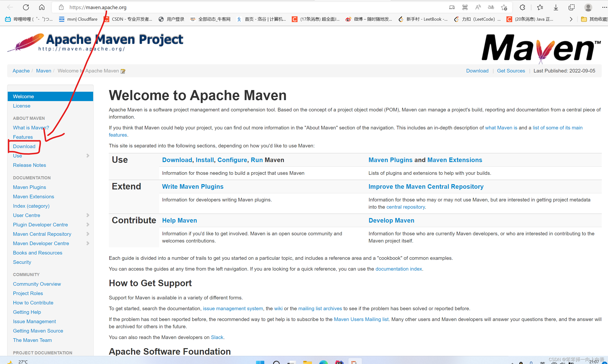The height and width of the screenshot is (364, 608).
Task: Open the user profile avatar icon
Action: tap(588, 7)
